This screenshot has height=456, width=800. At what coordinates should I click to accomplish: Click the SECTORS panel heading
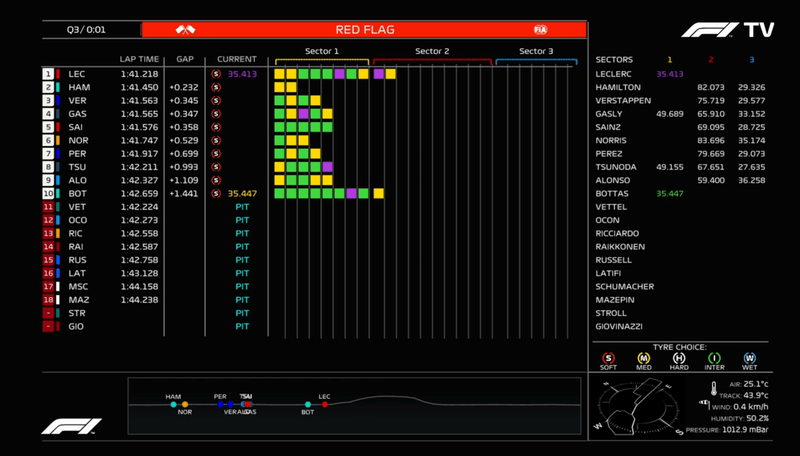point(614,60)
